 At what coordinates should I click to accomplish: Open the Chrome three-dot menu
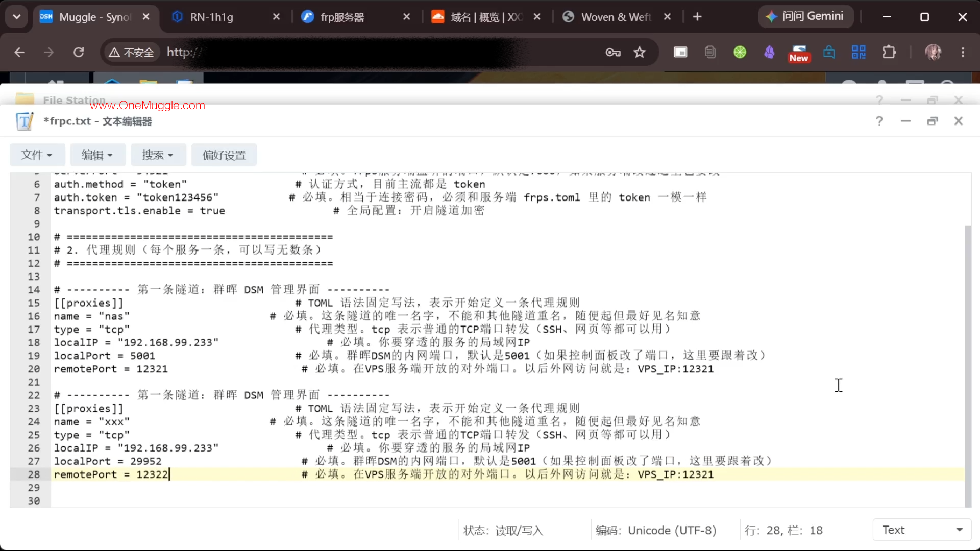click(x=963, y=52)
